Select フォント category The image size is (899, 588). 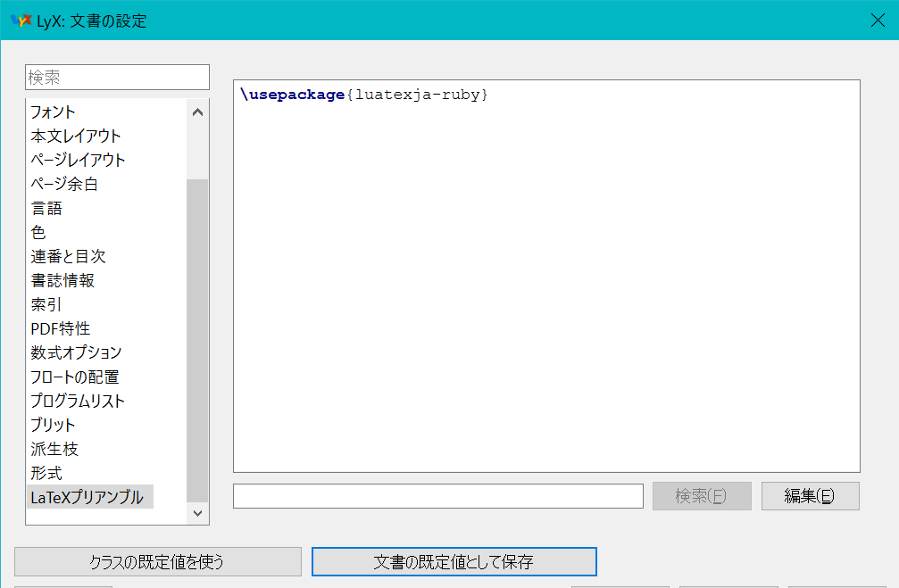click(53, 112)
